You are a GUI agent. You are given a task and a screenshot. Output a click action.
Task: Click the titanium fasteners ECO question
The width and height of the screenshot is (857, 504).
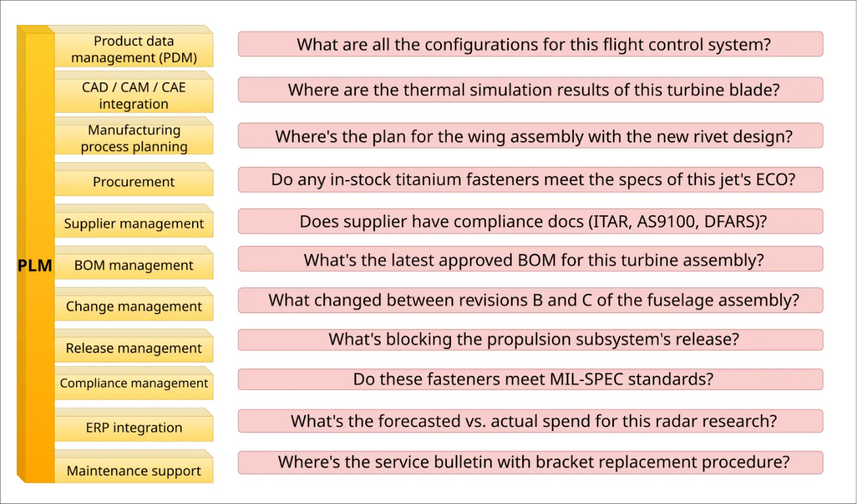tap(530, 180)
